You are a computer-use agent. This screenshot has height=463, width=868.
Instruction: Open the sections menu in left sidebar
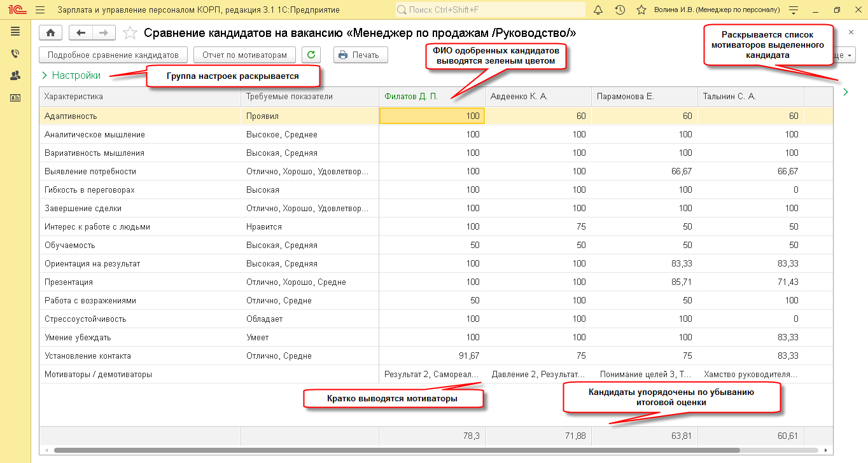click(15, 31)
